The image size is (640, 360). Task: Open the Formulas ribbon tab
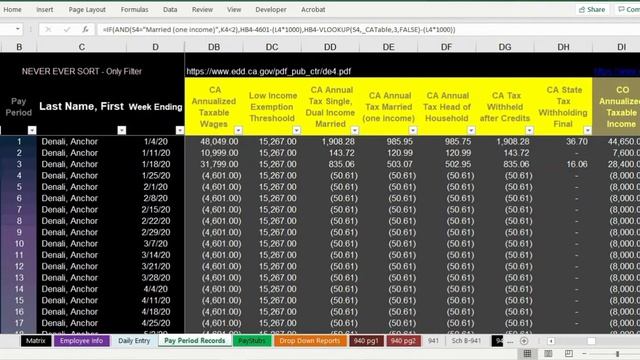(x=134, y=9)
